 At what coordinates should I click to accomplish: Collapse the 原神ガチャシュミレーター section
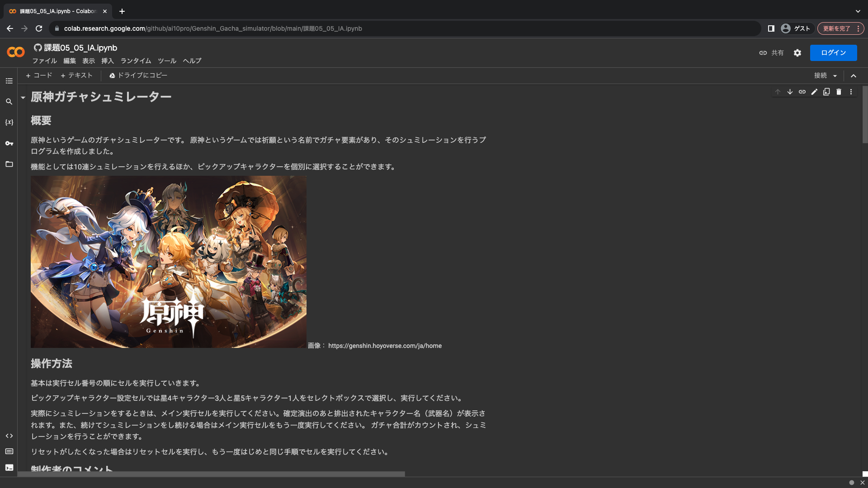23,97
